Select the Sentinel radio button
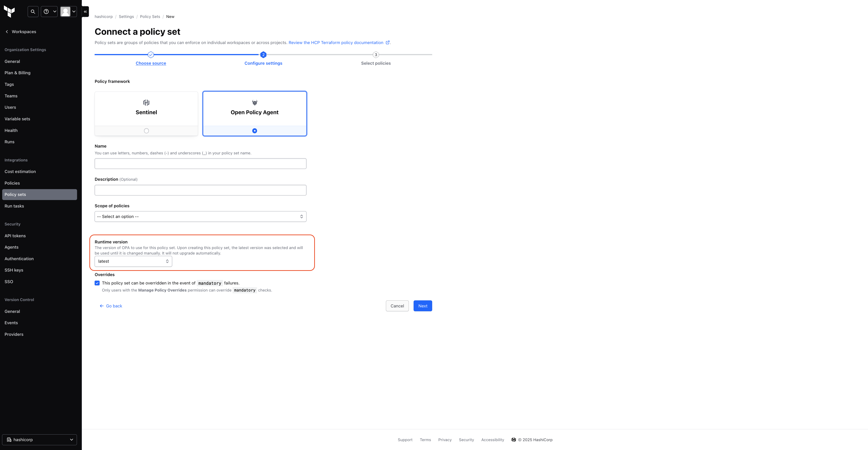 click(146, 131)
